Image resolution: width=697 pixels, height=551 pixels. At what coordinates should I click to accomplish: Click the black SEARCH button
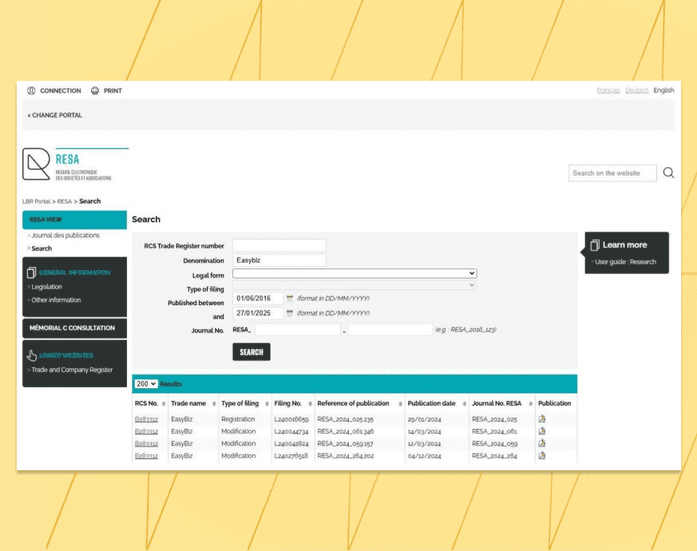coord(251,352)
